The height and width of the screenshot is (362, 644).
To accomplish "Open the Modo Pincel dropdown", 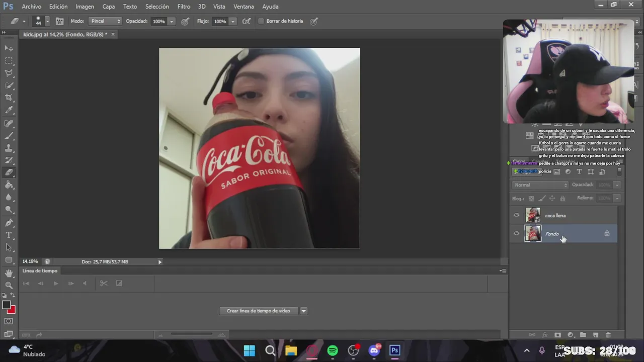I will click(x=105, y=21).
